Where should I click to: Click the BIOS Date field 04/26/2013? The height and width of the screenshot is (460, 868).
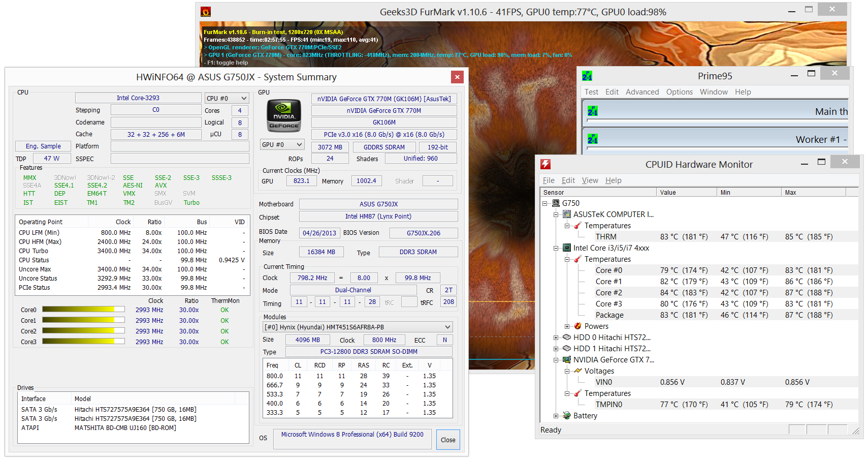click(319, 233)
